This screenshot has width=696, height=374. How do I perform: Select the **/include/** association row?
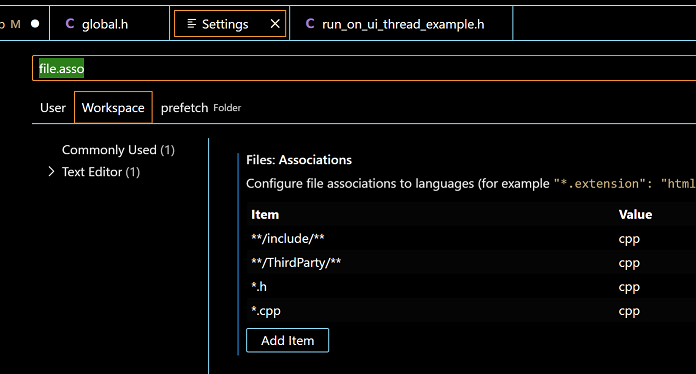[x=471, y=239]
